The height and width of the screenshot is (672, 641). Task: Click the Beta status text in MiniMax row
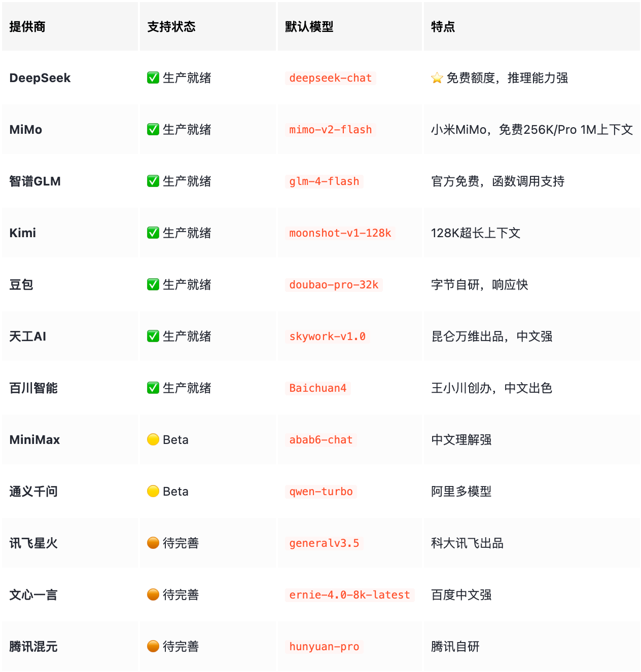(175, 439)
